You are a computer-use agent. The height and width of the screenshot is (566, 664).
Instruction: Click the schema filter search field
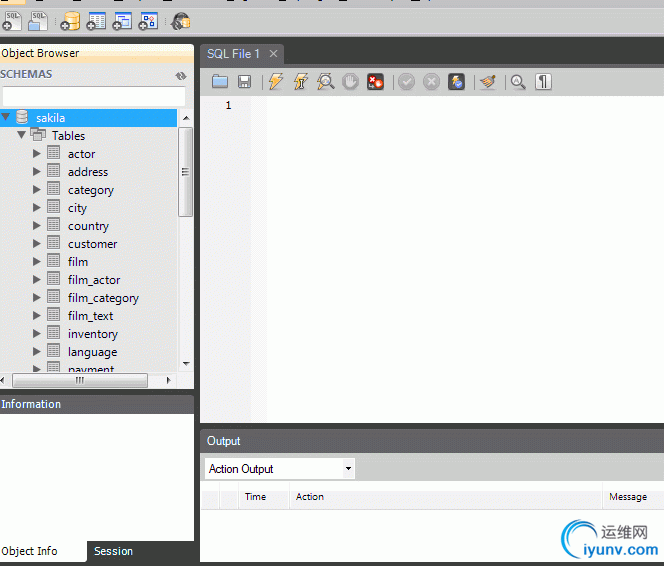[x=94, y=96]
